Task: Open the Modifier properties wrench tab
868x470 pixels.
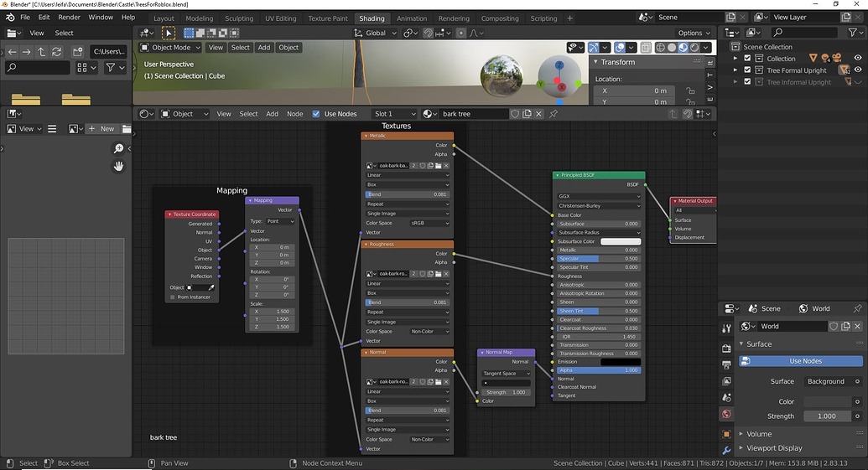Action: [x=726, y=451]
